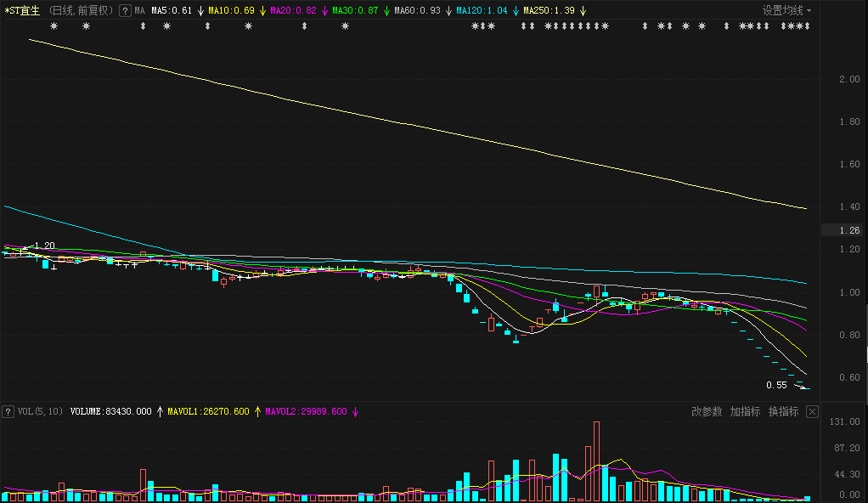
Task: Click 换指标 to switch indicator
Action: point(783,412)
